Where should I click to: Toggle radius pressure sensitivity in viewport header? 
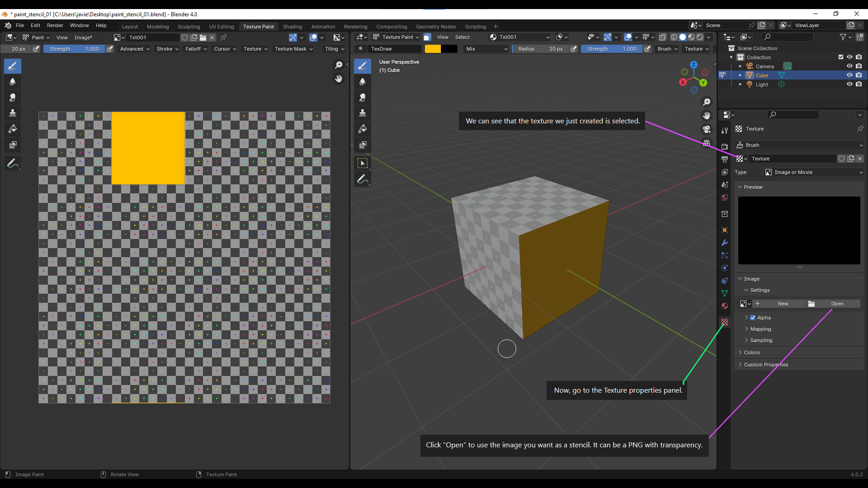pos(574,49)
